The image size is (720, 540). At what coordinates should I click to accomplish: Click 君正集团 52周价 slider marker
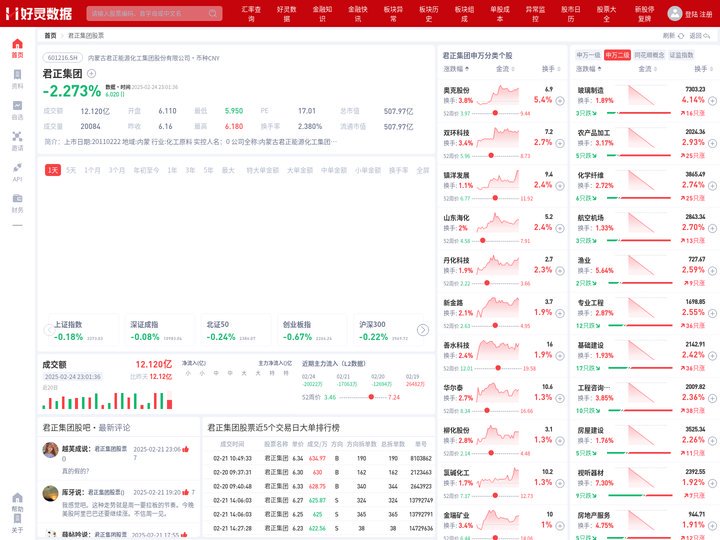tap(371, 397)
